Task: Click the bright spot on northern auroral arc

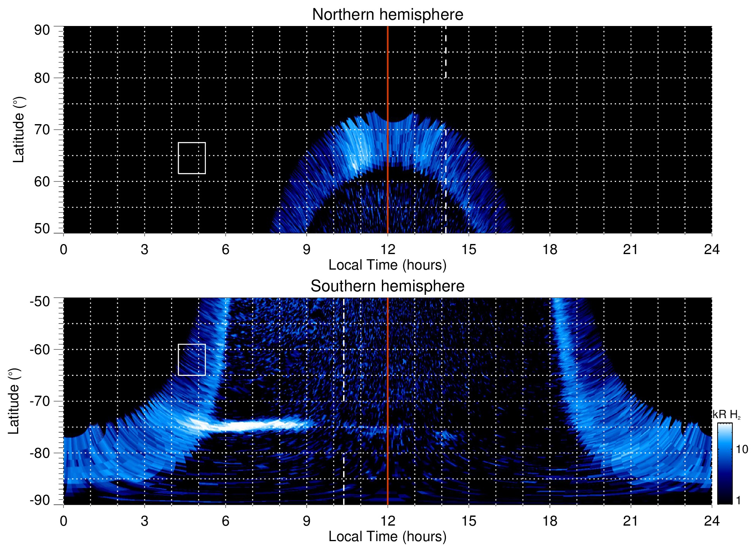Action: (355, 165)
